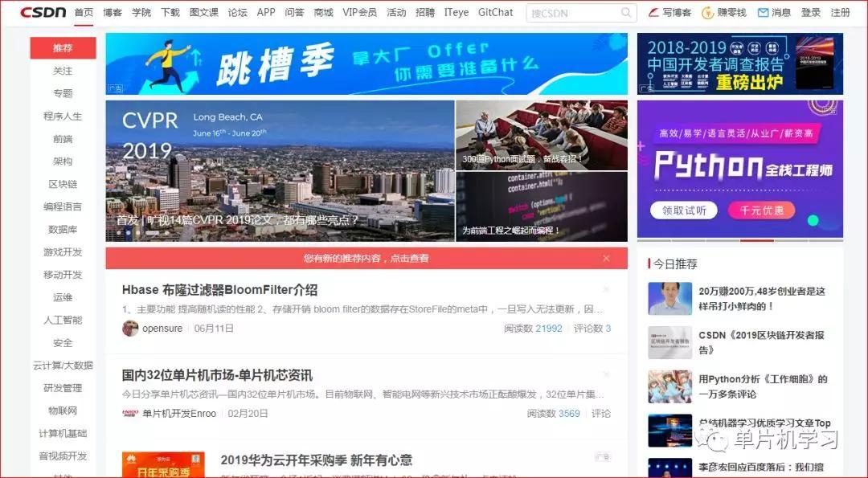Open the 商城 nav item

pos(323,12)
